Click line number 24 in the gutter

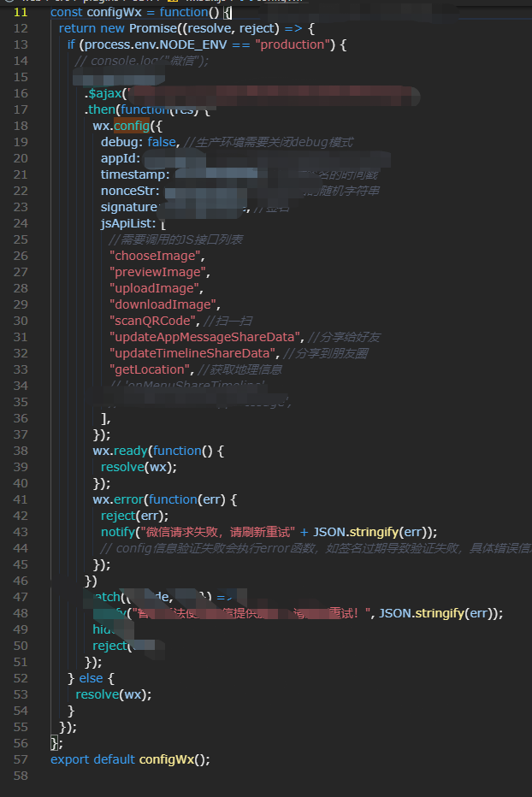tap(21, 224)
